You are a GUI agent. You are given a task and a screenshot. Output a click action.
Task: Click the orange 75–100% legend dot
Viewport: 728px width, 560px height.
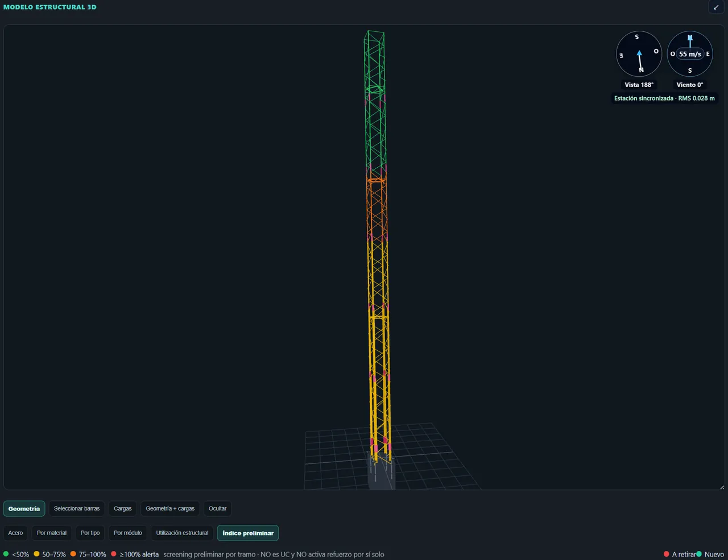tap(73, 554)
